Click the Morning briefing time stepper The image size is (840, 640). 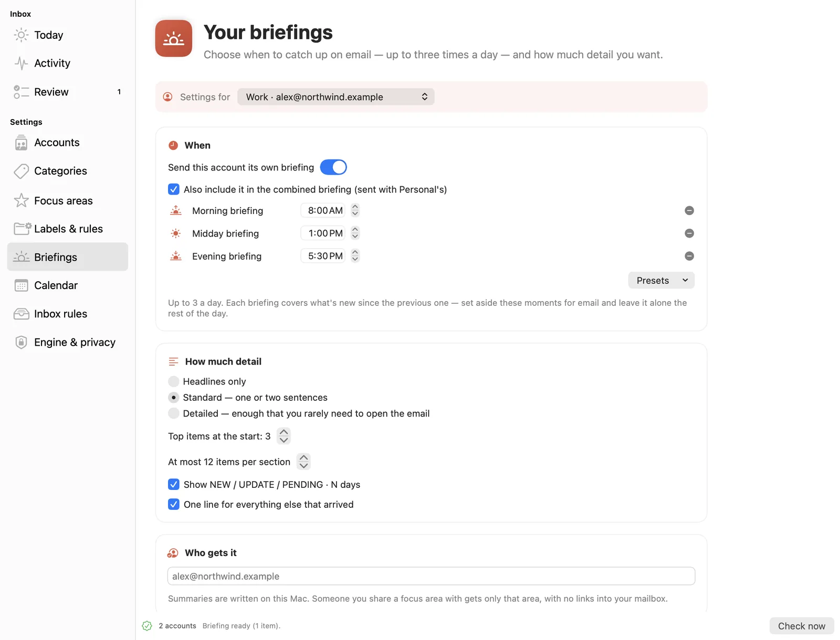click(x=355, y=210)
